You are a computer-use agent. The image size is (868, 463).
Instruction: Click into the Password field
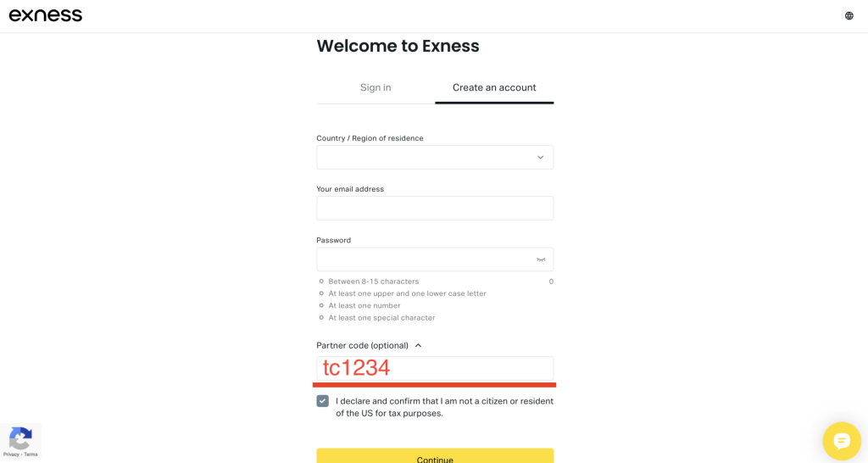(x=424, y=259)
